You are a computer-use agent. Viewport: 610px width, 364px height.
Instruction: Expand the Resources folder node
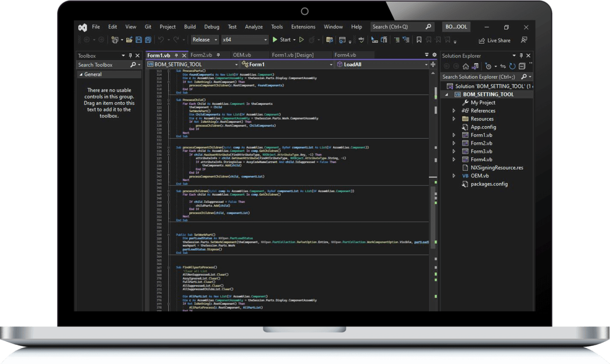(454, 119)
